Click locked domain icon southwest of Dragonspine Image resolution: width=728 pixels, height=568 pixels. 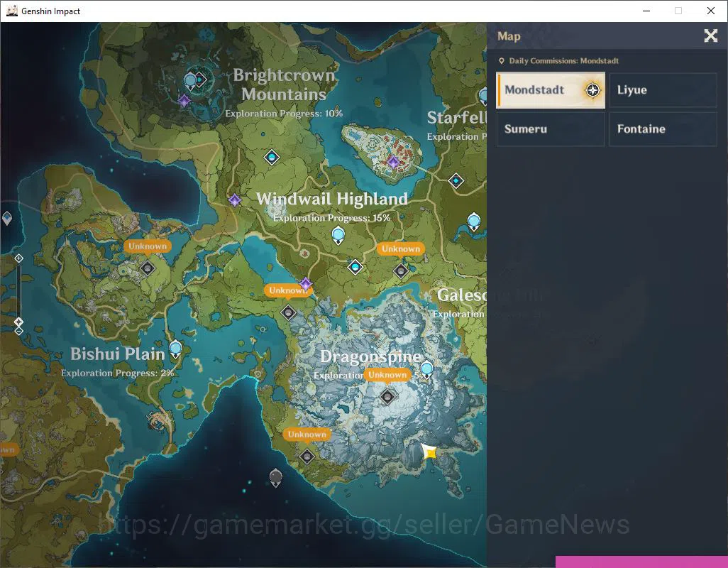point(307,456)
